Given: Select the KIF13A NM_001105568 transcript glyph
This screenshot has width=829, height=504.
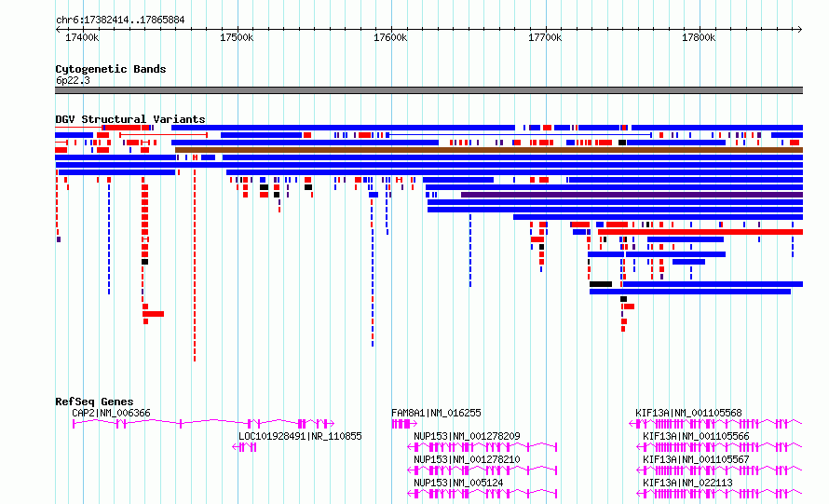Looking at the screenshot, I should pos(715,424).
